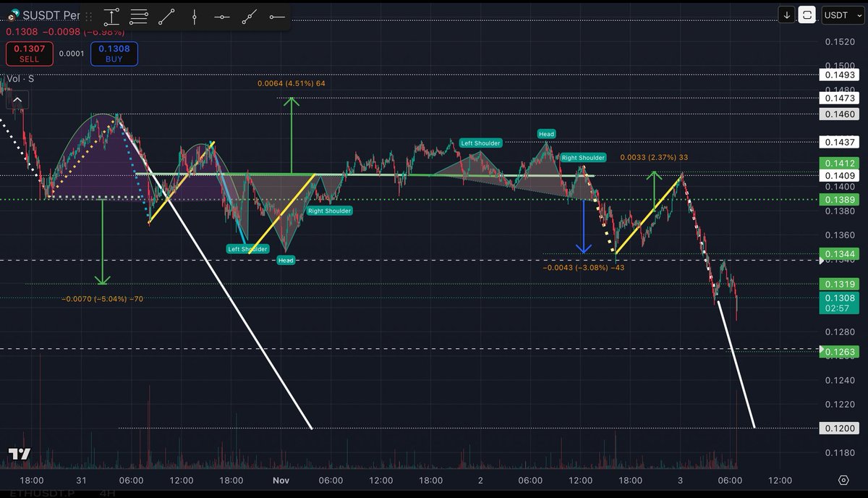This screenshot has height=498, width=868.
Task: Click the highlighted screenshot icon top right
Action: pos(807,14)
